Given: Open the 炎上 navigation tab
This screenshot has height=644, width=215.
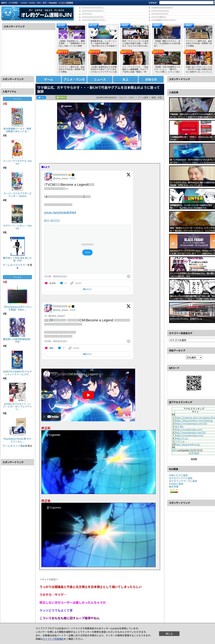Looking at the screenshot, I should tap(125, 79).
